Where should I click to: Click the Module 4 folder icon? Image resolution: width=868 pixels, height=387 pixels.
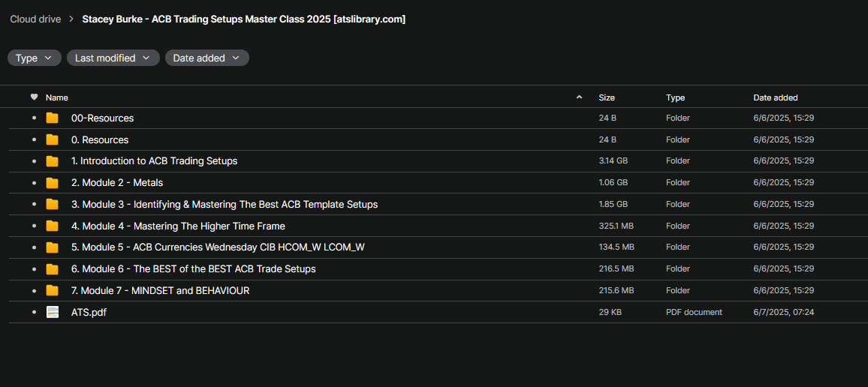[52, 226]
